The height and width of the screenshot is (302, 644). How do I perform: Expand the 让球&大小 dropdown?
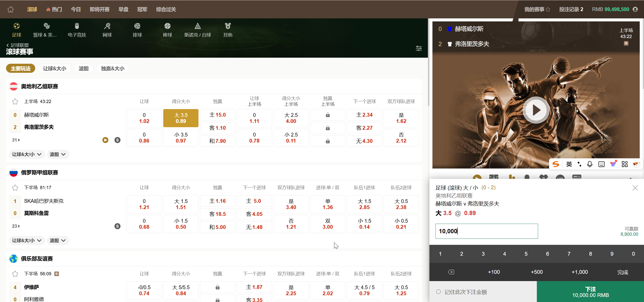(x=27, y=154)
